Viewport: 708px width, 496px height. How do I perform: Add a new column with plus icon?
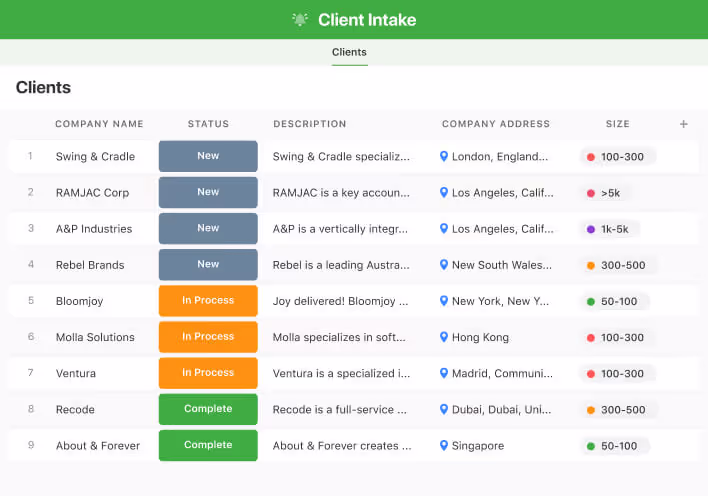coord(684,124)
